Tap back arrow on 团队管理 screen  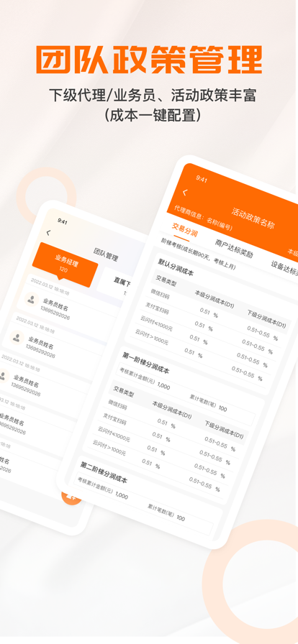(48, 233)
